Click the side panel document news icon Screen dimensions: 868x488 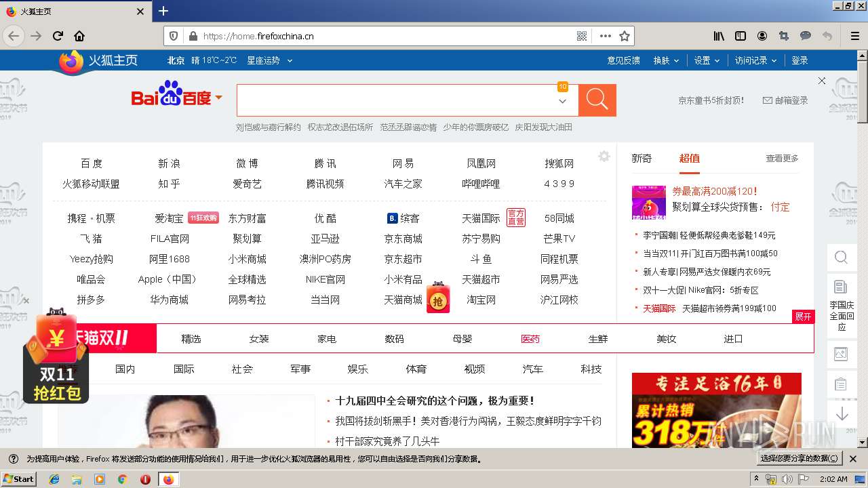pos(841,287)
